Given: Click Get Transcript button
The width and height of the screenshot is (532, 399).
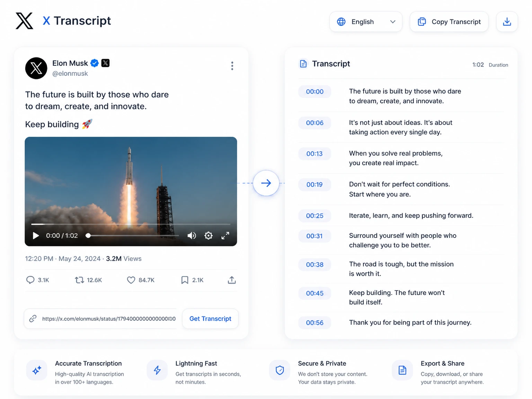Looking at the screenshot, I should click(x=210, y=319).
